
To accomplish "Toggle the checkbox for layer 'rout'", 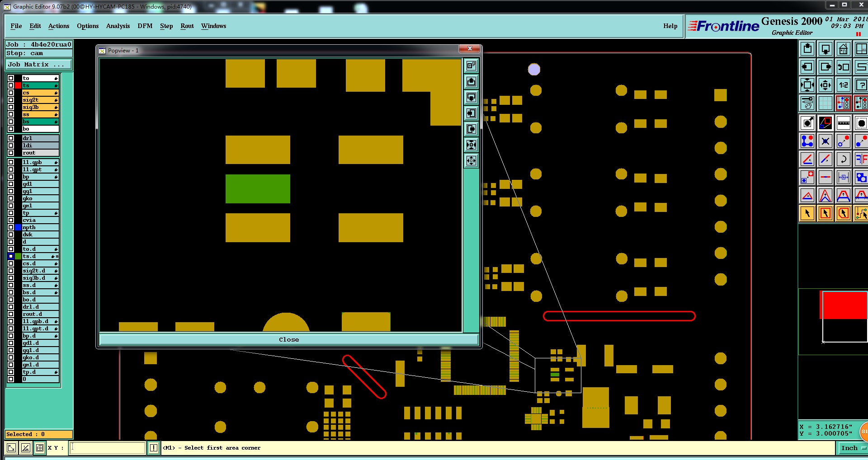I will [11, 153].
